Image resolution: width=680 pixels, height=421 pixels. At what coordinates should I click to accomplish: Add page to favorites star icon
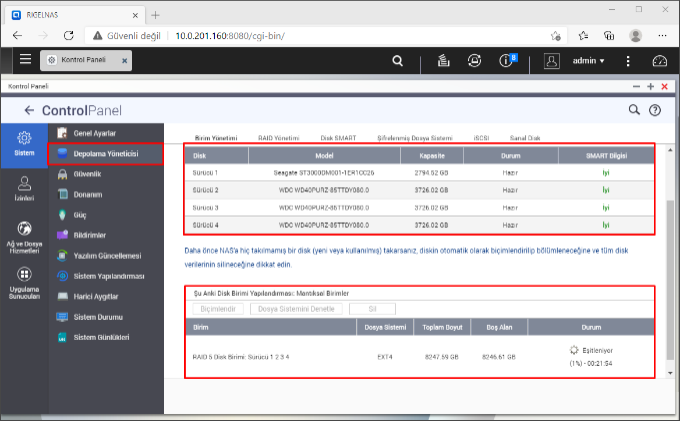point(556,36)
